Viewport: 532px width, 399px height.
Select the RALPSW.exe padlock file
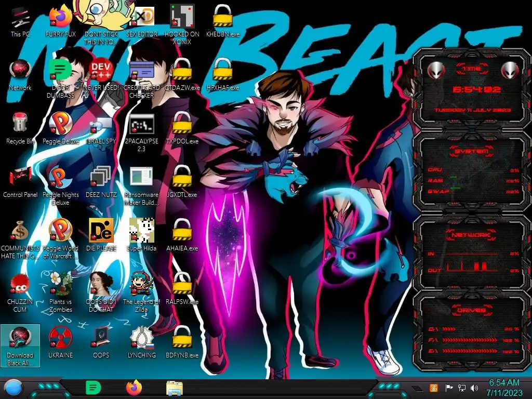tap(182, 288)
